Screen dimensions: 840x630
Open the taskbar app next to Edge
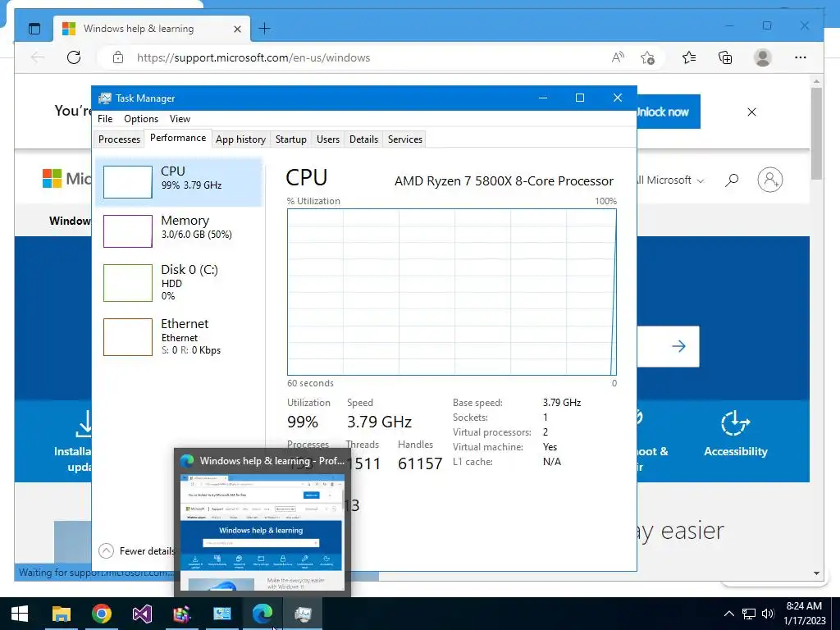click(x=222, y=614)
